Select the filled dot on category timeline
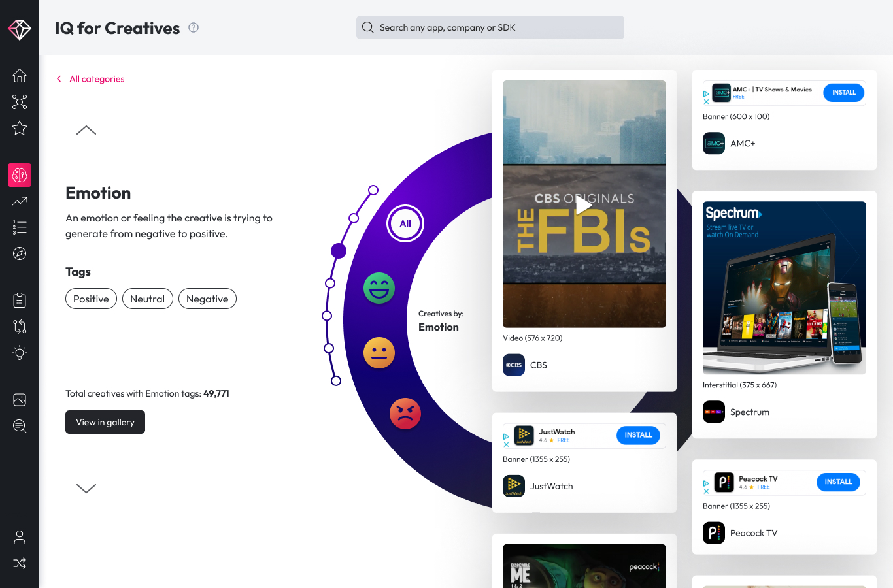Viewport: 893px width, 588px height. click(x=339, y=251)
